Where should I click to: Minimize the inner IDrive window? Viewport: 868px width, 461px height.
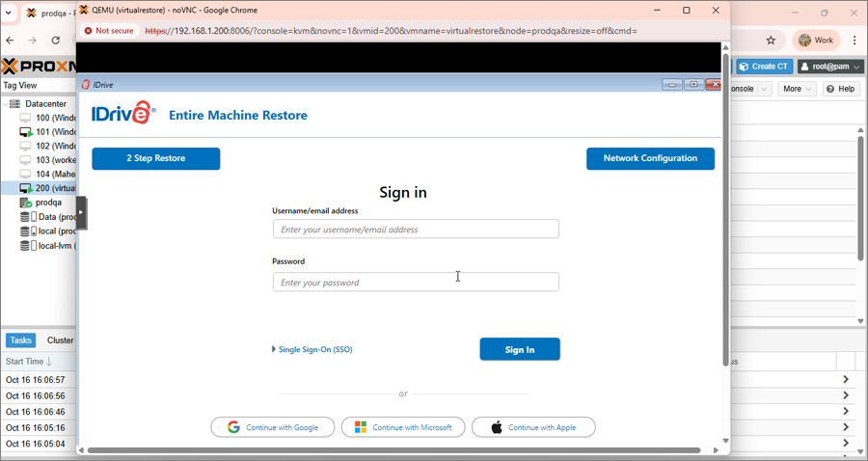[672, 85]
